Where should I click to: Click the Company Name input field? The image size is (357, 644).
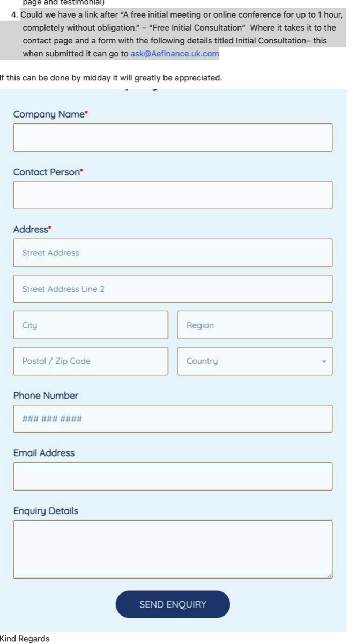(173, 137)
